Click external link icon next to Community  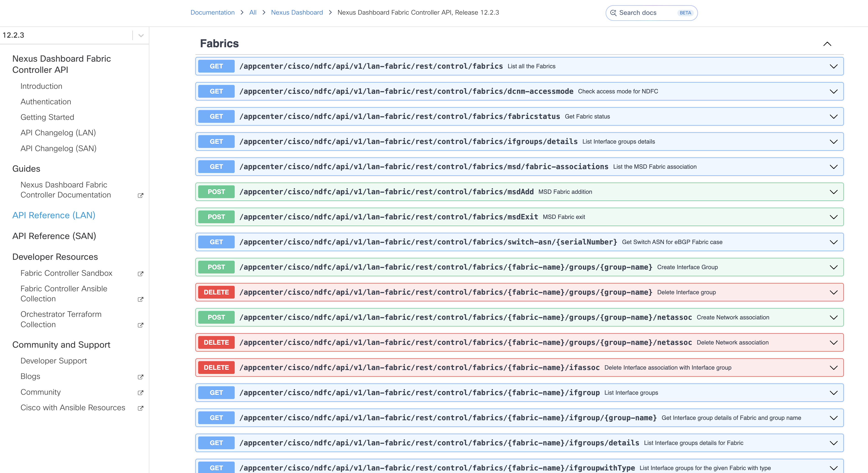tap(140, 392)
